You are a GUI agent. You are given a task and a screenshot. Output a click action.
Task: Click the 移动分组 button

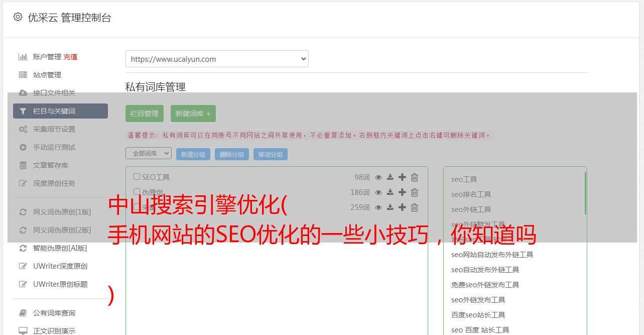[271, 154]
